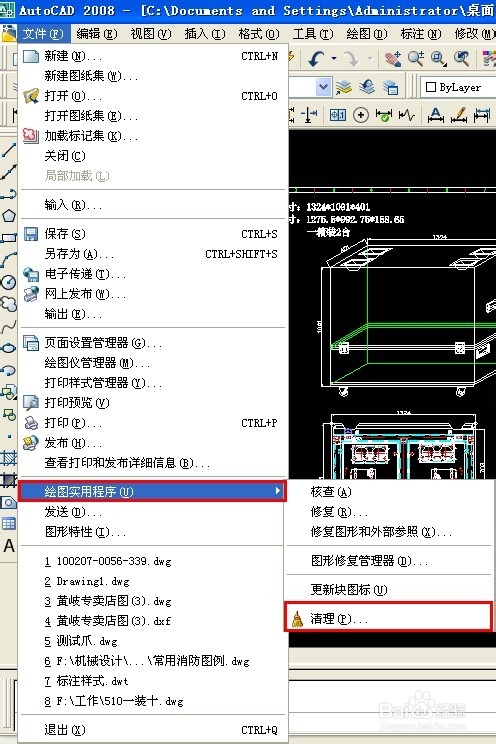The height and width of the screenshot is (744, 496).
Task: Select the Zoom window icon
Action: [438, 58]
